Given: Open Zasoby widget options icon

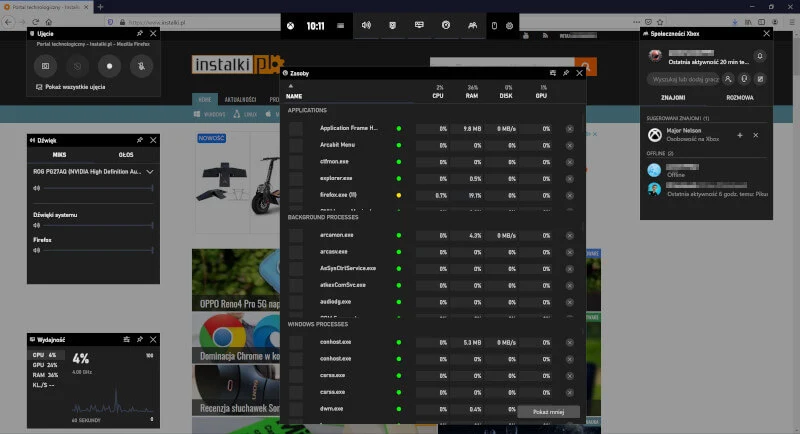Looking at the screenshot, I should [x=553, y=73].
